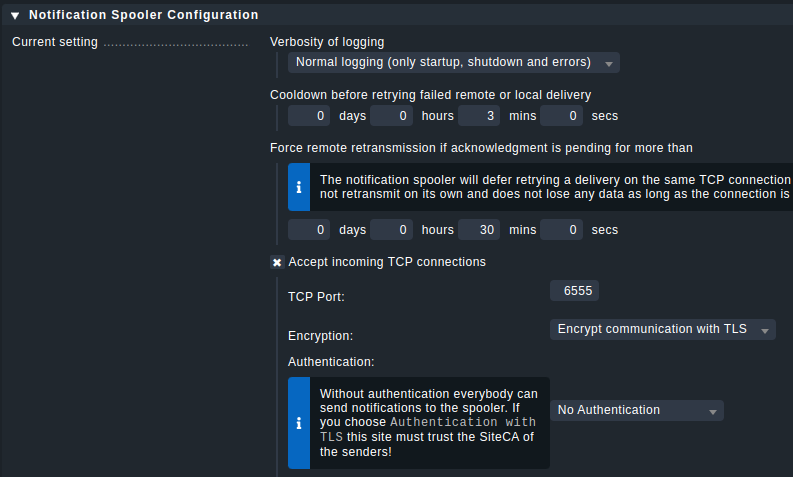
Task: Click the retransmission days input field
Action: point(309,230)
